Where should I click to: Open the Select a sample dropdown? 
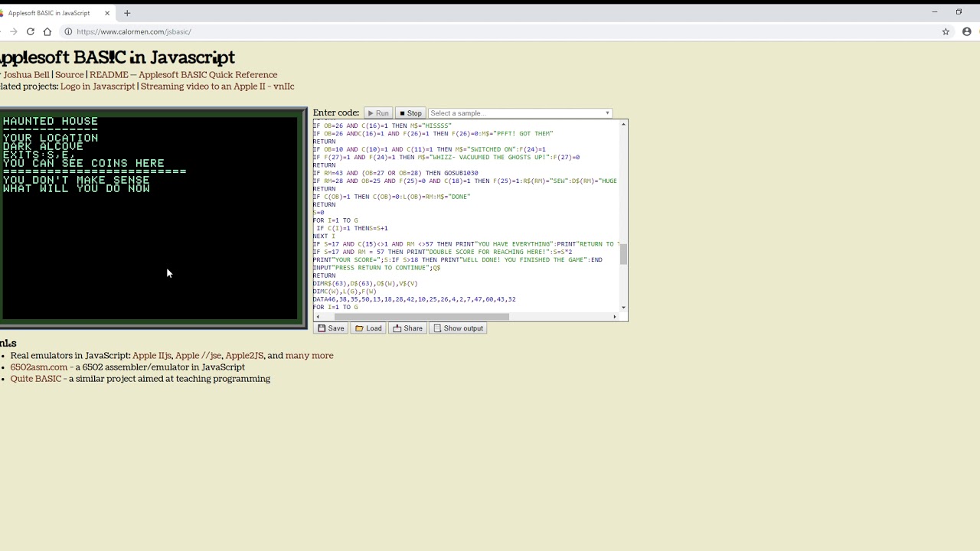pyautogui.click(x=520, y=113)
